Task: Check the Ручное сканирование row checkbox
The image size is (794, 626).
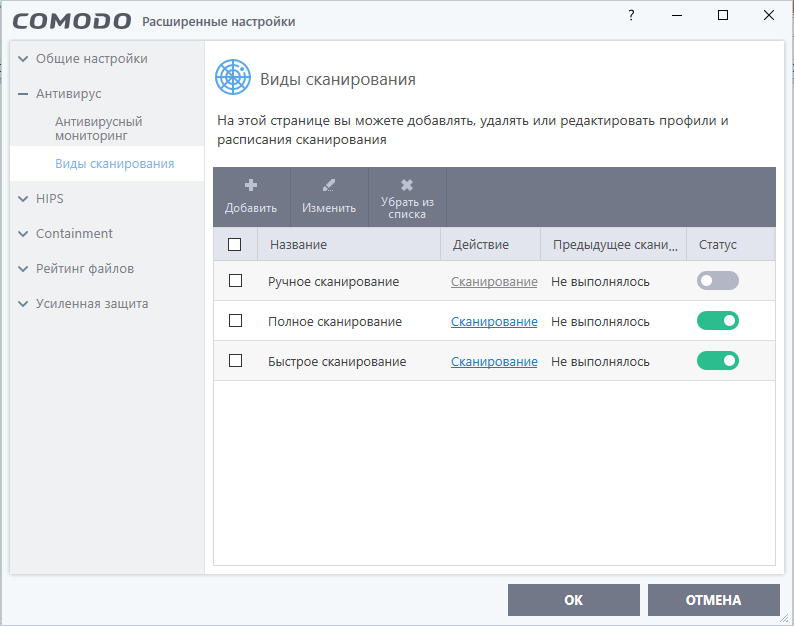Action: (235, 281)
